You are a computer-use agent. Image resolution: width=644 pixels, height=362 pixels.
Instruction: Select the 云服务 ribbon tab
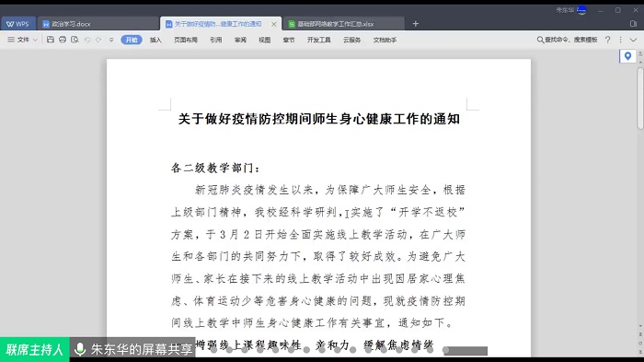coord(352,40)
